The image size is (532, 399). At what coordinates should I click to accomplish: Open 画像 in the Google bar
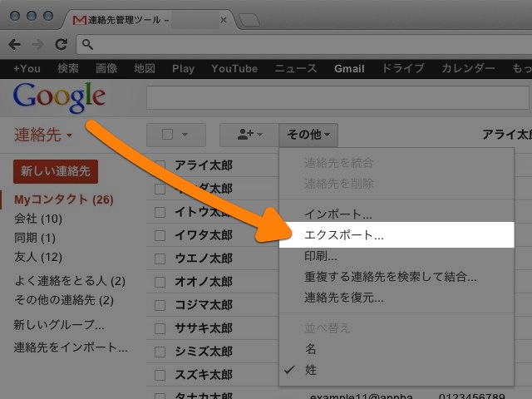(x=106, y=68)
